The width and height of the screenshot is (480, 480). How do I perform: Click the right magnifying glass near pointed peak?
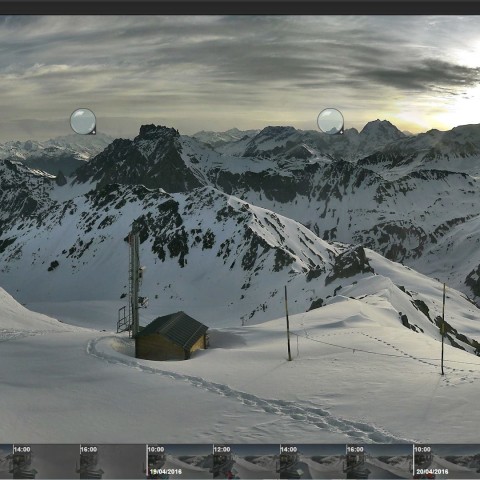(330, 121)
